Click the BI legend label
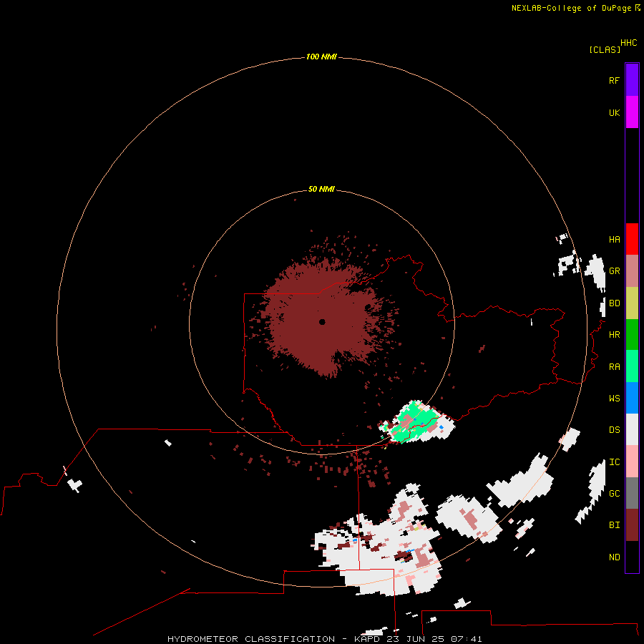644x644 pixels. (614, 525)
